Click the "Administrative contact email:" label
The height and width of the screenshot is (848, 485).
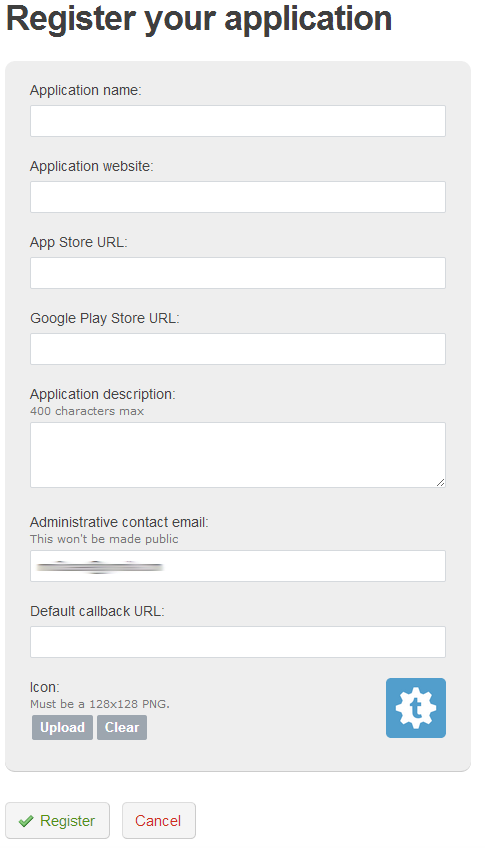pos(119,522)
